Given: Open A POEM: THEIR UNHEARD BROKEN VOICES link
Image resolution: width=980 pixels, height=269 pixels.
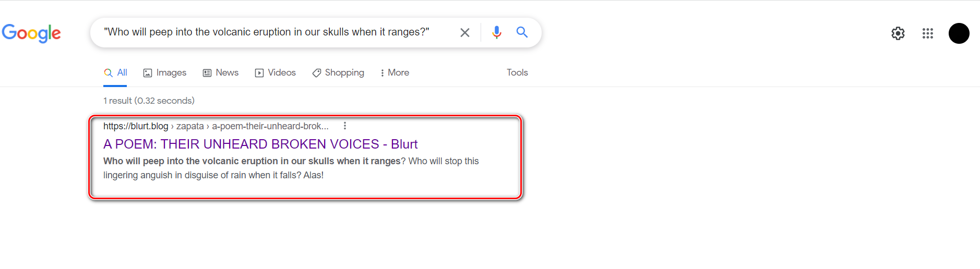Looking at the screenshot, I should (260, 144).
